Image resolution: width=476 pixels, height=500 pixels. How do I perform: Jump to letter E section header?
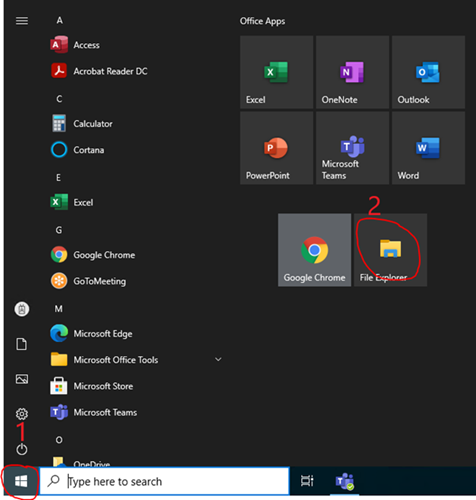pos(58,178)
